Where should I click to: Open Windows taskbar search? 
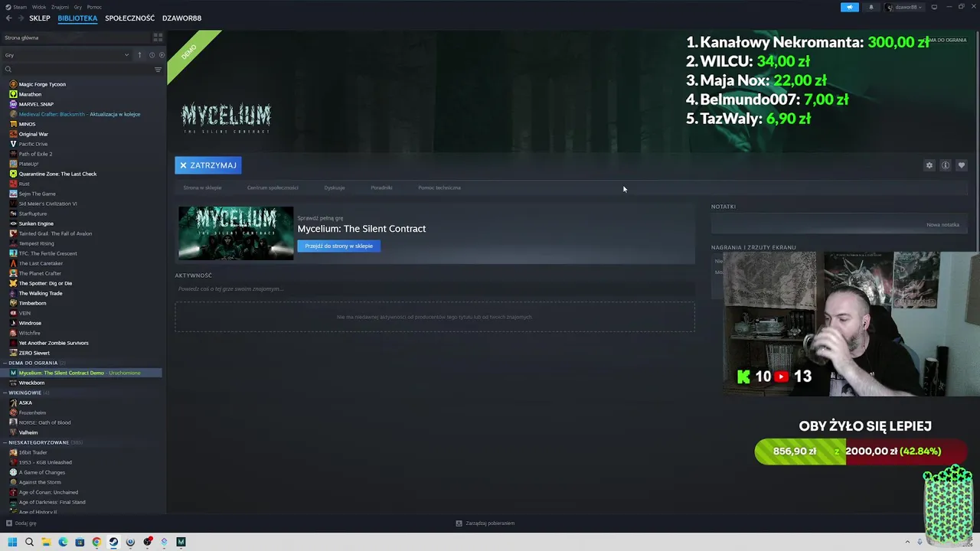pyautogui.click(x=29, y=542)
